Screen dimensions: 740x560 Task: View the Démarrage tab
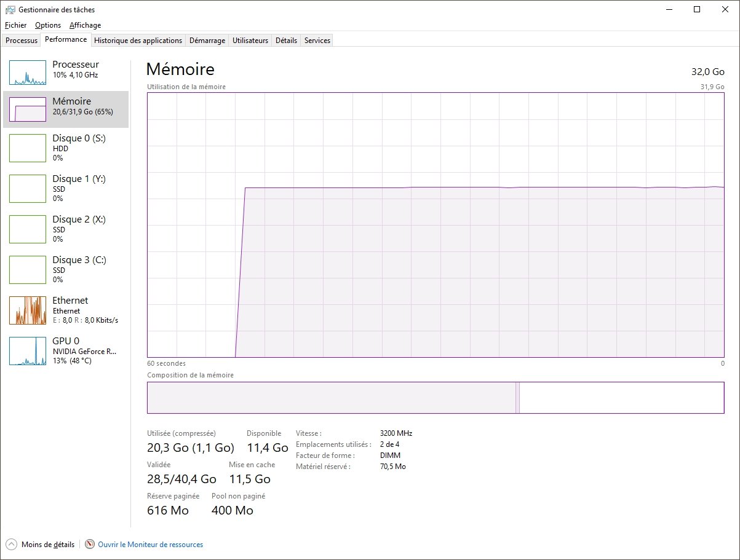tap(207, 40)
